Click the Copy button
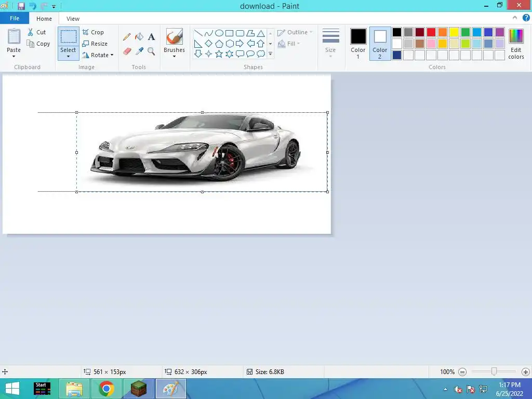The height and width of the screenshot is (399, 532). coord(38,44)
